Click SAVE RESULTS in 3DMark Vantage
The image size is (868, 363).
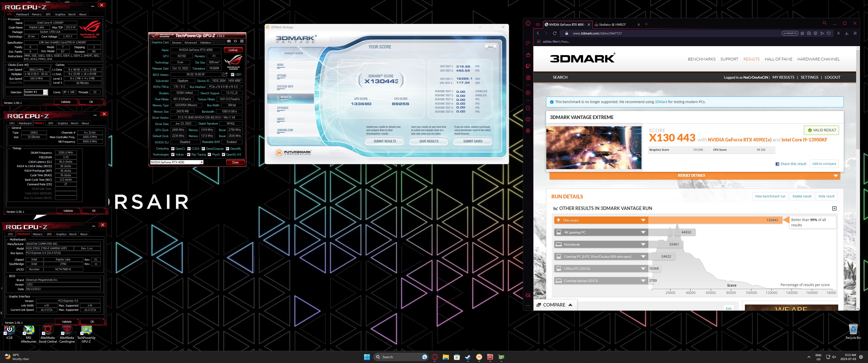pos(429,141)
